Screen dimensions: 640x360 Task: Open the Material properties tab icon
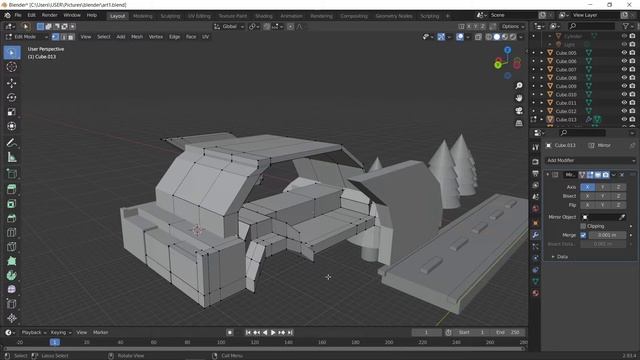pyautogui.click(x=536, y=293)
